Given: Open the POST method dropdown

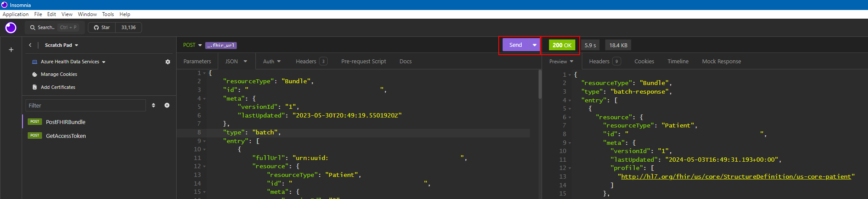Looking at the screenshot, I should pos(192,45).
